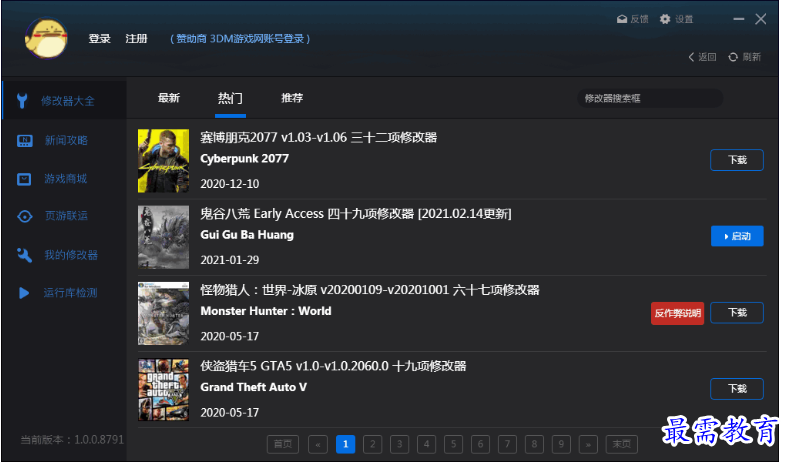Close the app with the X icon
The image size is (786, 462).
click(x=760, y=19)
